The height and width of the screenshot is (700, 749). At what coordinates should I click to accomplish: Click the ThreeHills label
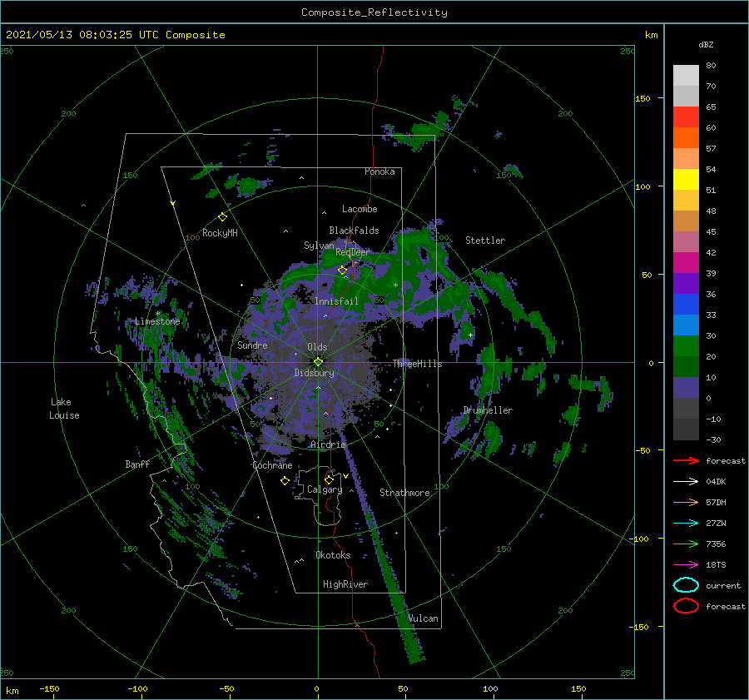(418, 364)
